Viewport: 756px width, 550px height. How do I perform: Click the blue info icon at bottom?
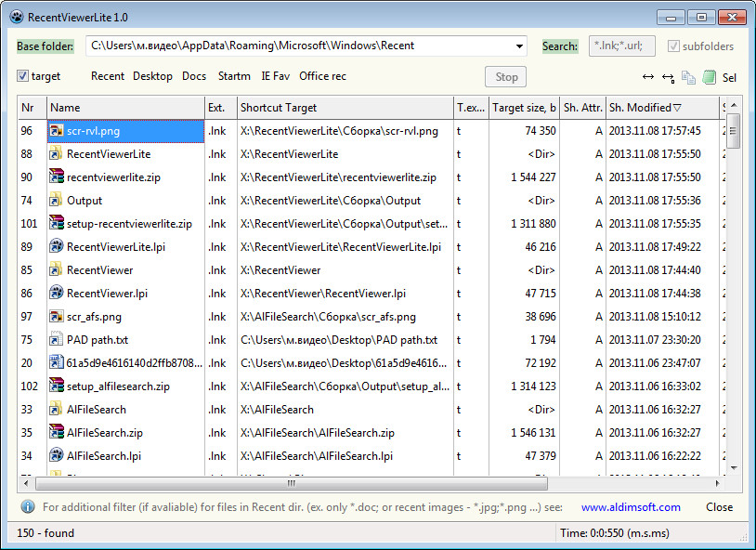(28, 506)
